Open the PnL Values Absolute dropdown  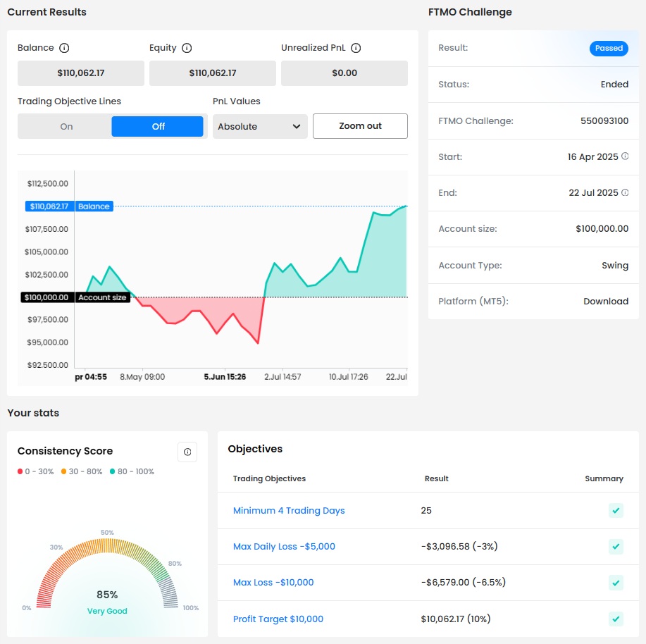260,127
